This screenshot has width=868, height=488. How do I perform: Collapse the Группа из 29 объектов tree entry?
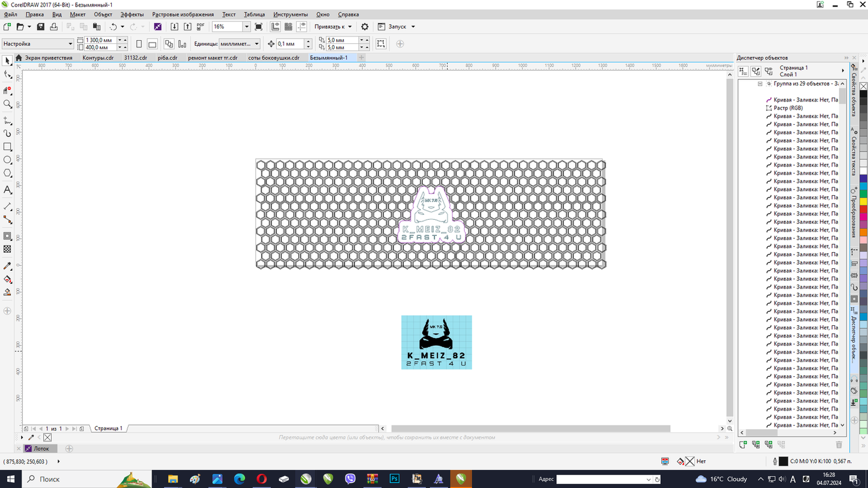760,84
